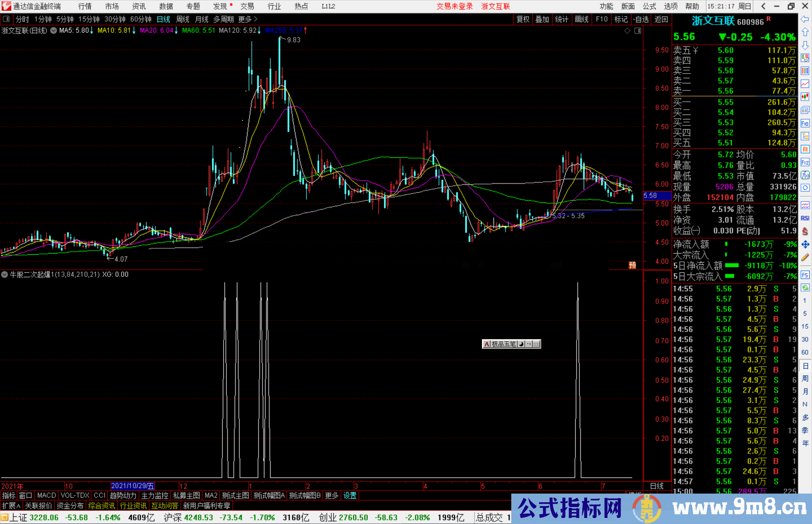Screen dimensions: 812x524
Task: Click the K-line candlestick icon in sidebar
Action: [x=805, y=97]
